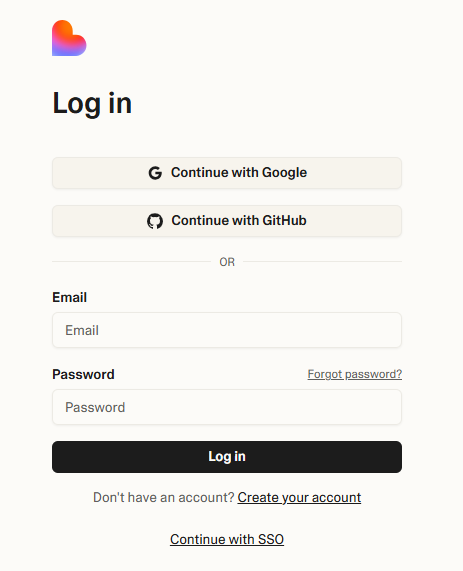The width and height of the screenshot is (463, 571).
Task: Click the OR divider text
Action: (227, 262)
